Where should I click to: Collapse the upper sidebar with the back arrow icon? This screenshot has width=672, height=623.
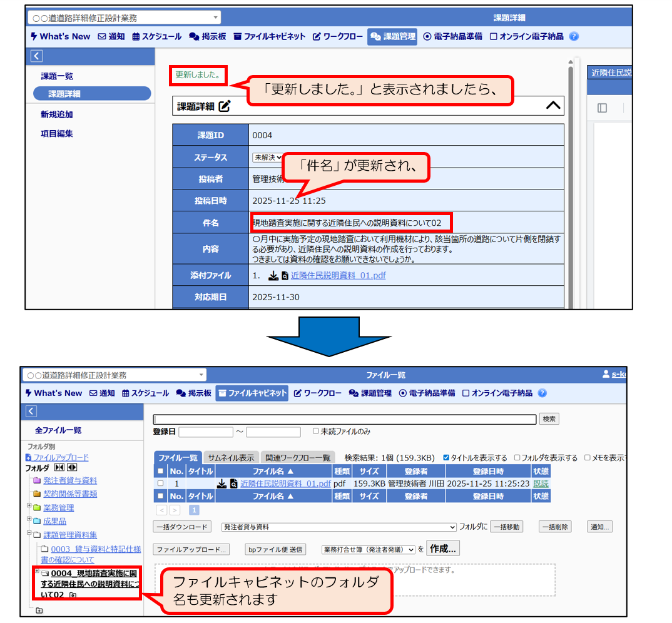click(x=36, y=56)
